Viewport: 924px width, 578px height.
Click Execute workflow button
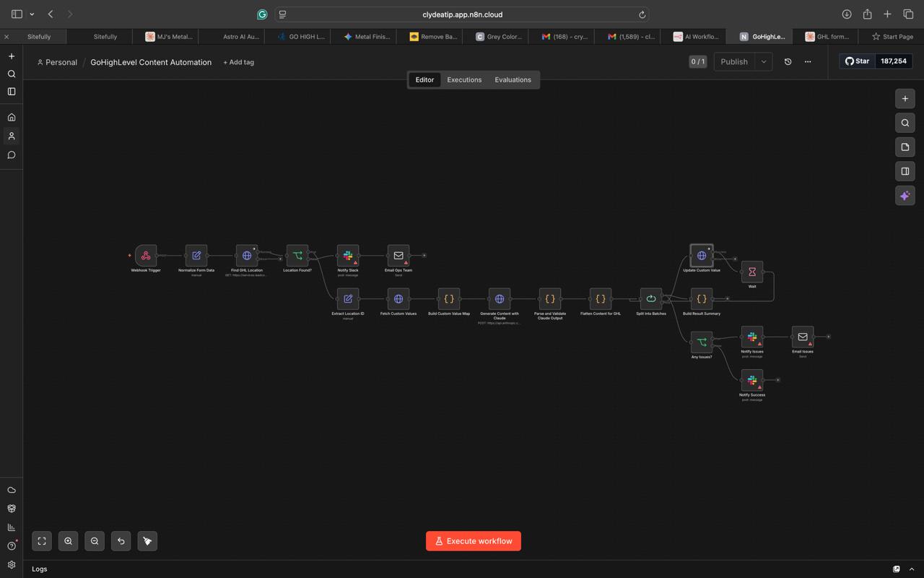coord(474,541)
